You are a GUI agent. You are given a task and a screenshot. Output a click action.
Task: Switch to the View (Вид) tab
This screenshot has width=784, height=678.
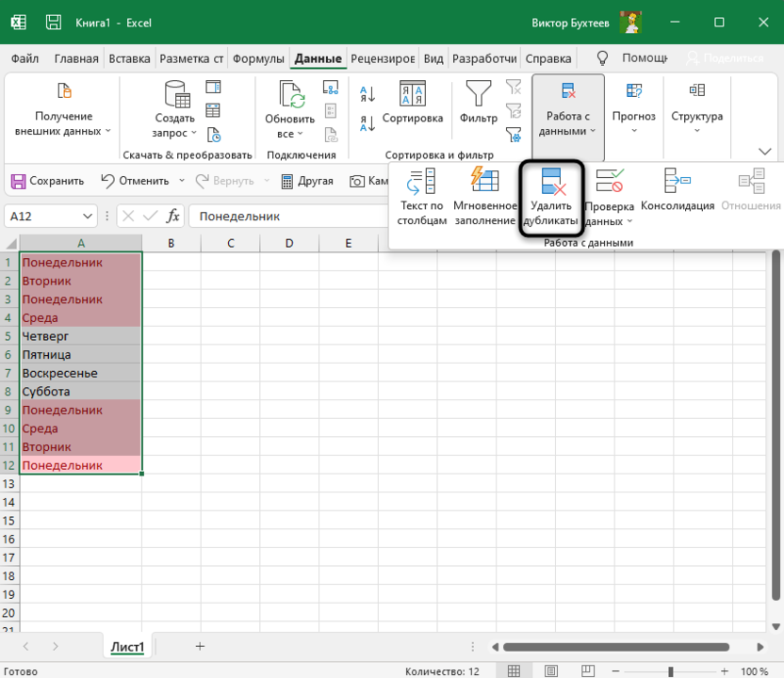point(433,58)
